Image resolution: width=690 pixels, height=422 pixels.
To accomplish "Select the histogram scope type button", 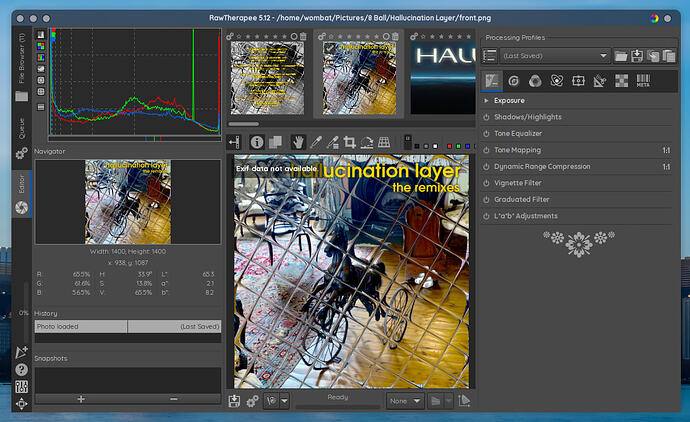I will [x=40, y=34].
